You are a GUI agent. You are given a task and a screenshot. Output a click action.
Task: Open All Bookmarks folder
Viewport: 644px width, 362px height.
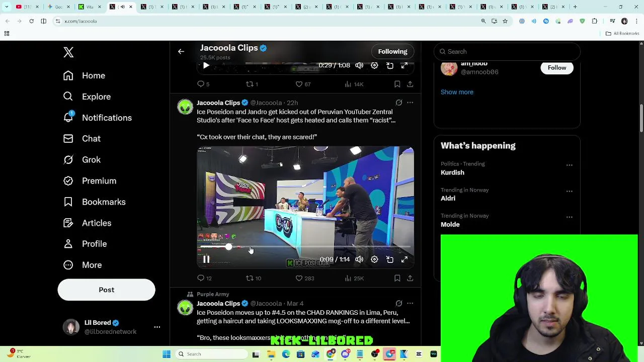point(622,33)
